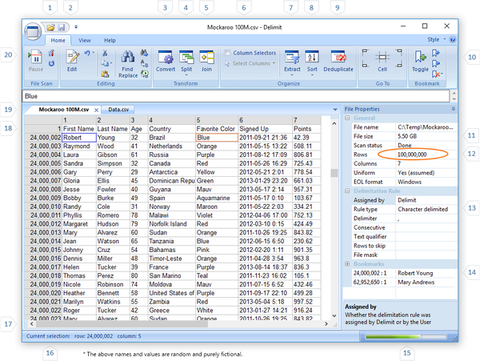Enable the Column Selectors checkbox
The image size is (480, 361).
tap(228, 53)
